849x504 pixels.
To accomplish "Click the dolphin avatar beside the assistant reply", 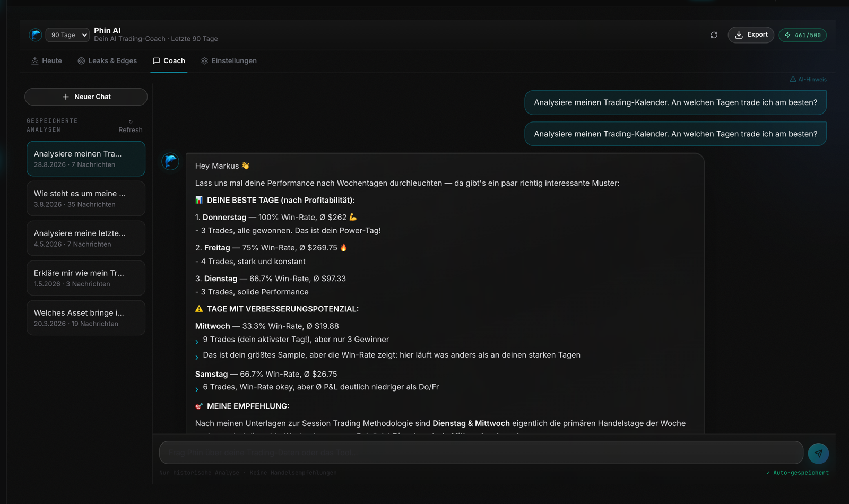I will click(170, 161).
